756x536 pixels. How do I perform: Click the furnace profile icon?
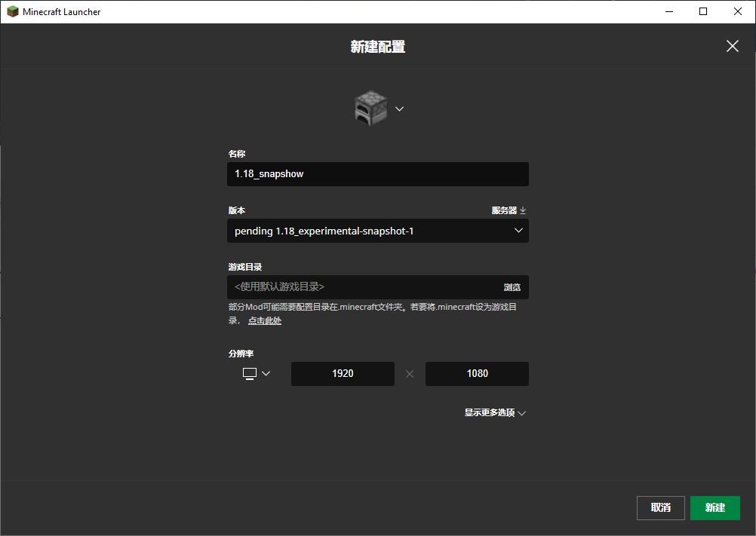coord(370,108)
